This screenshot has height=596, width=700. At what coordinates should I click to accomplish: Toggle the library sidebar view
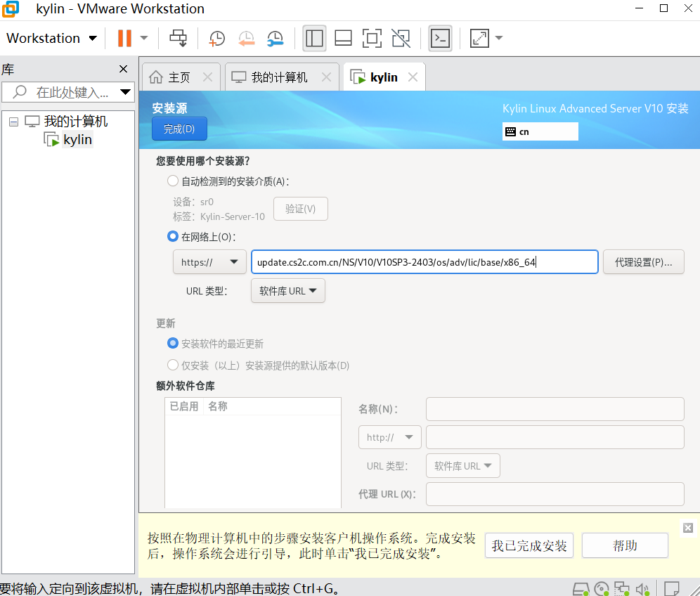[x=314, y=39]
